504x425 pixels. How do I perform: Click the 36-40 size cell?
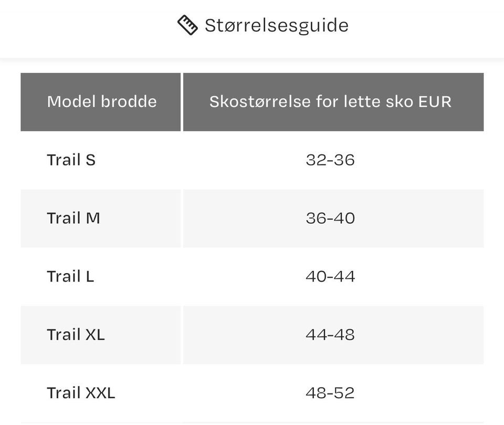330,218
